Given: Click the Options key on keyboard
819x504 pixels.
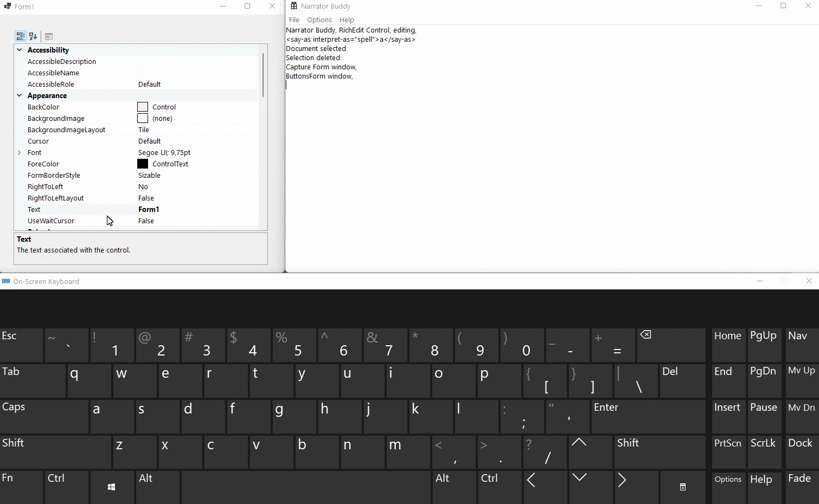Looking at the screenshot, I should (x=728, y=487).
